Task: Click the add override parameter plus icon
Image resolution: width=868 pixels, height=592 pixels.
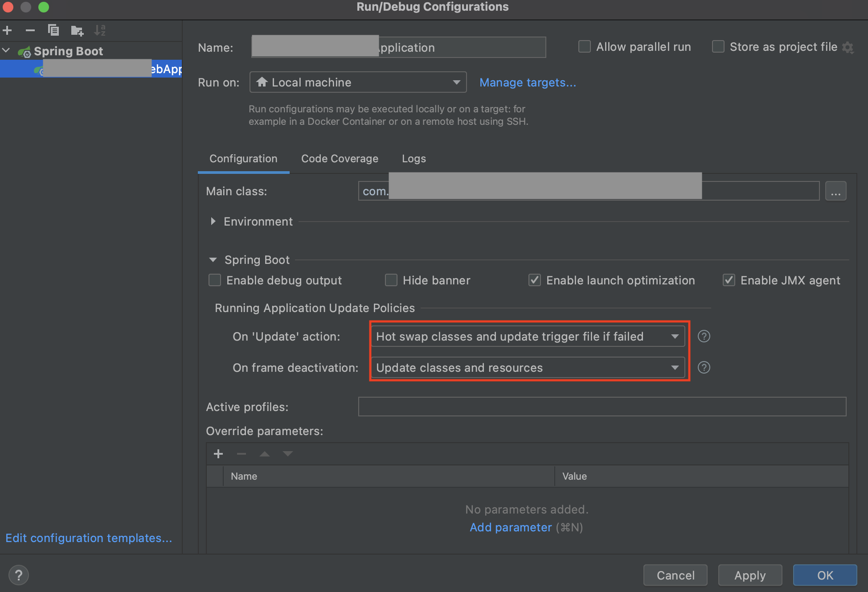Action: (218, 454)
